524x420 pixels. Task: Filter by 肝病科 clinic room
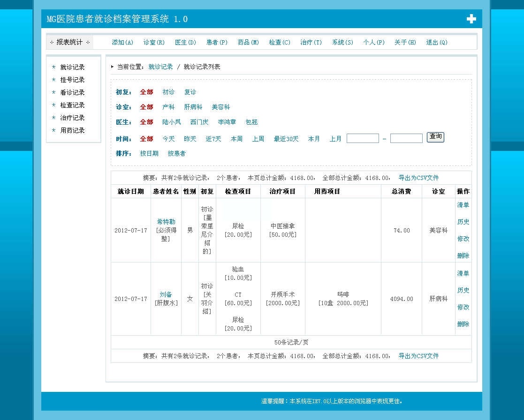coord(193,107)
